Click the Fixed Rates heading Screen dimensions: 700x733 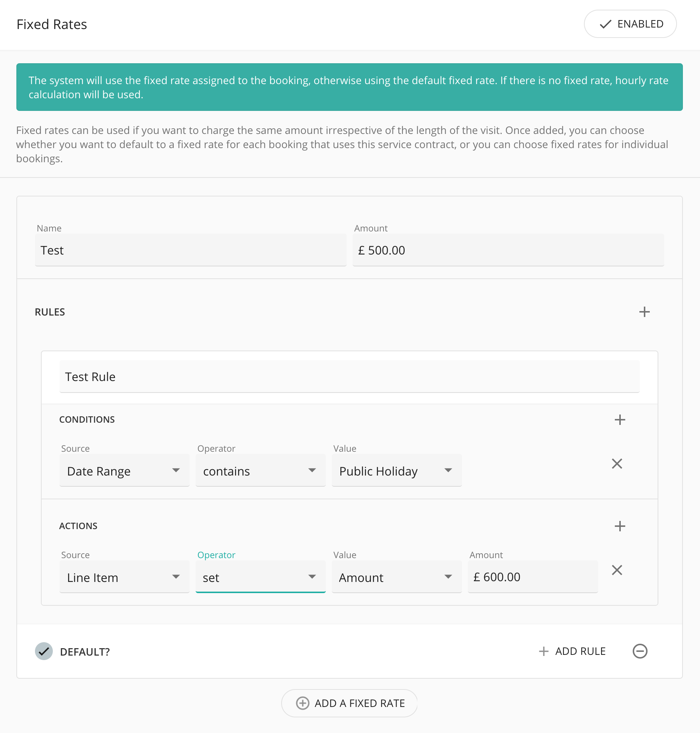pos(52,24)
